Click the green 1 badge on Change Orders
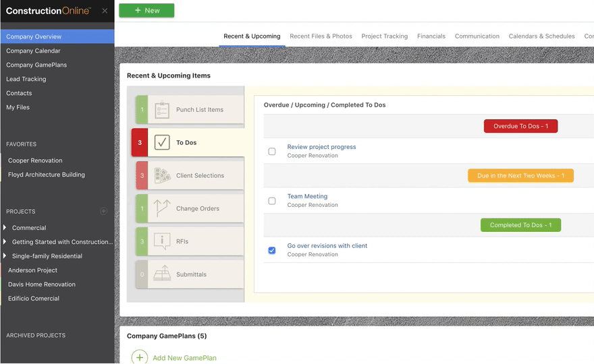 point(142,208)
